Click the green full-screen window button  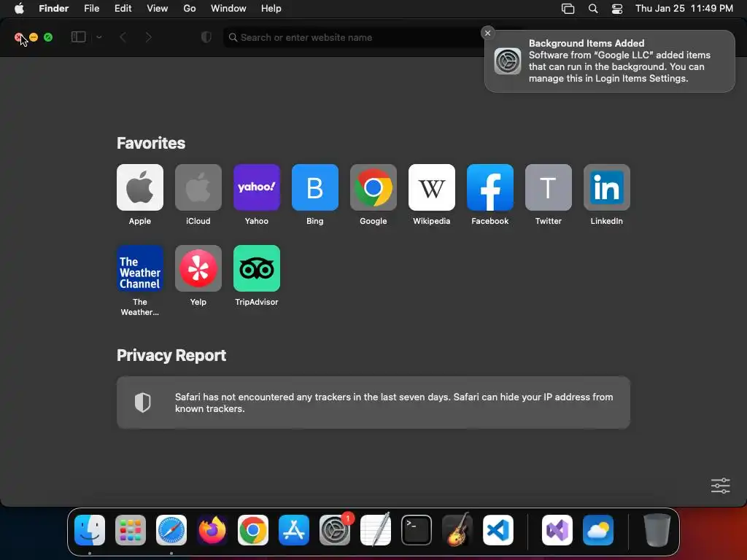(48, 37)
